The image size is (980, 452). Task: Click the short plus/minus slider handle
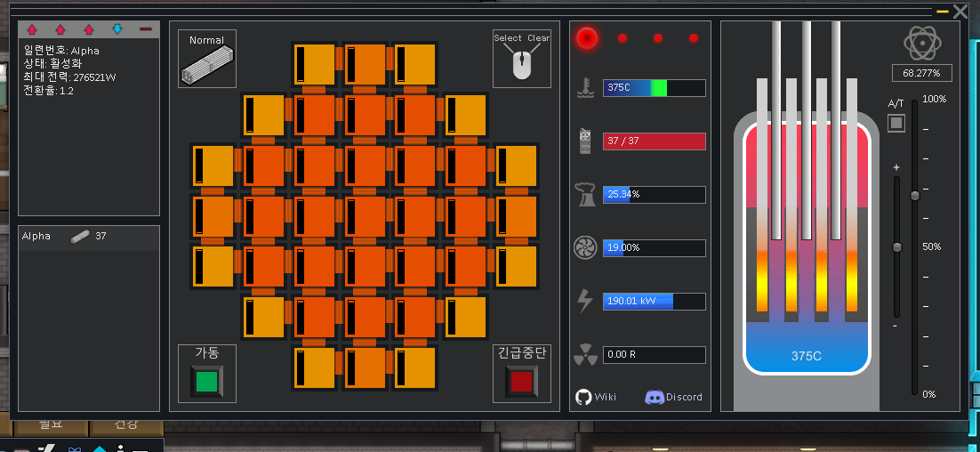coord(896,246)
